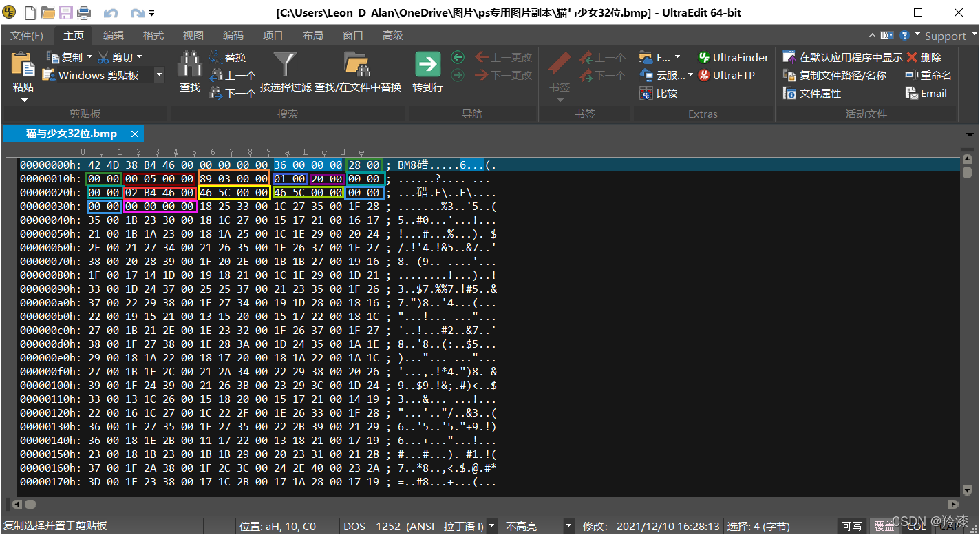
Task: Click the ribbon layout mode icon next to help
Action: (887, 35)
